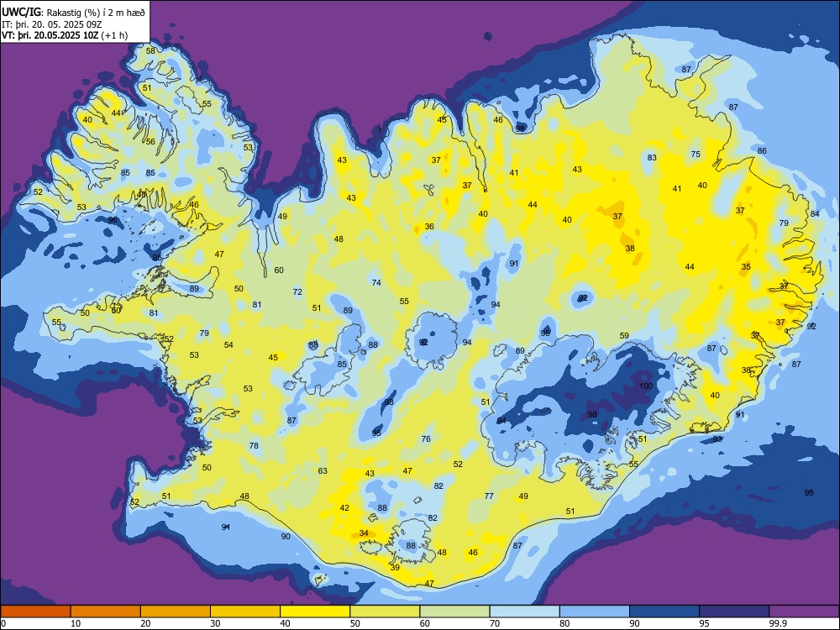Click the '59' humidity value
This screenshot has width=840, height=630.
pyautogui.click(x=624, y=336)
